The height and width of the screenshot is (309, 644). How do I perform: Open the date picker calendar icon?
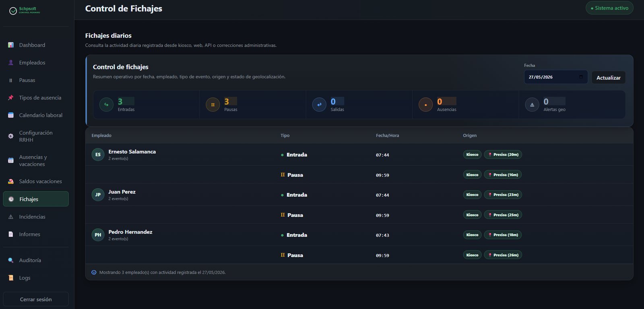[x=581, y=77]
